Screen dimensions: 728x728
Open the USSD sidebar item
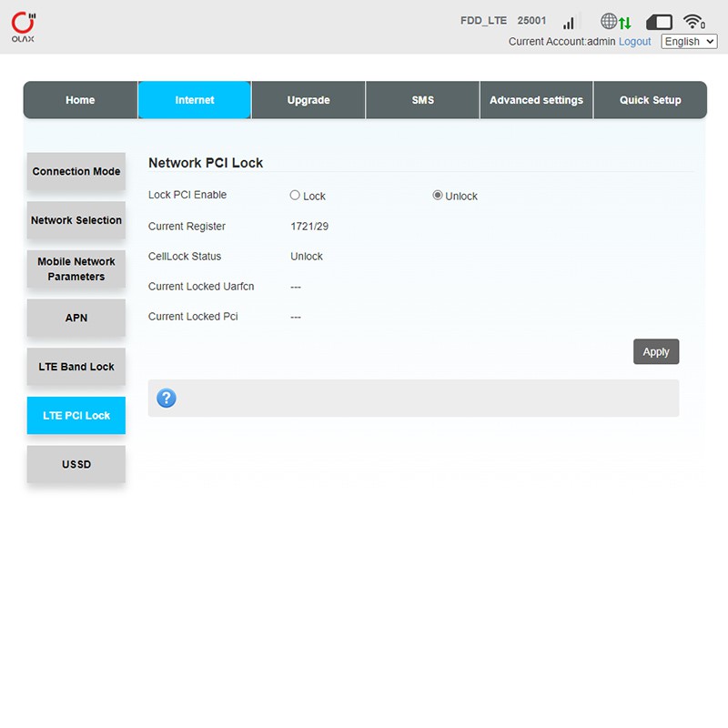[x=76, y=464]
